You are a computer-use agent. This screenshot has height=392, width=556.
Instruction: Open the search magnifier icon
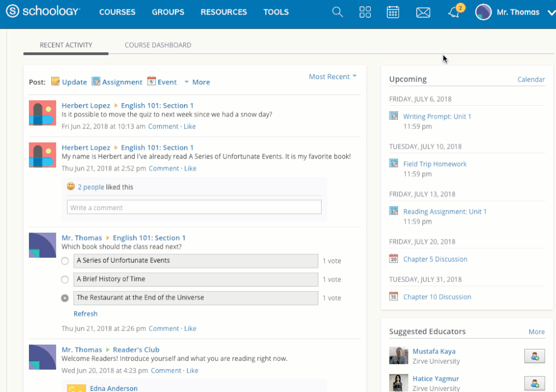click(337, 12)
